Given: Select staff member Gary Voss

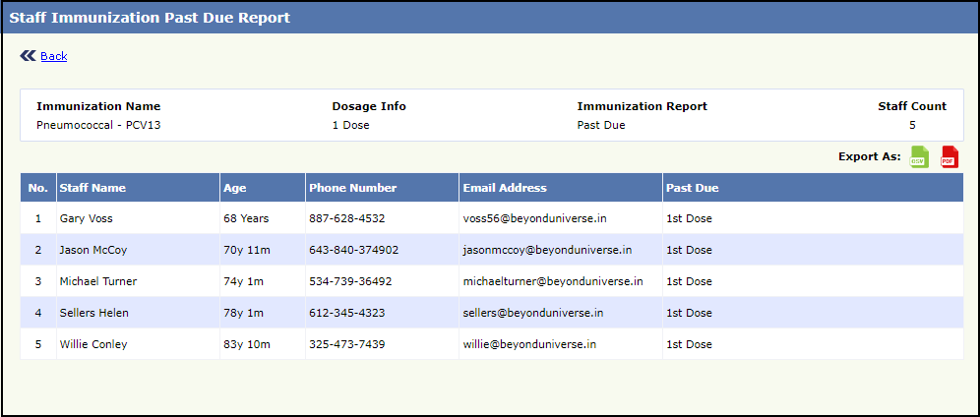Looking at the screenshot, I should coord(87,218).
